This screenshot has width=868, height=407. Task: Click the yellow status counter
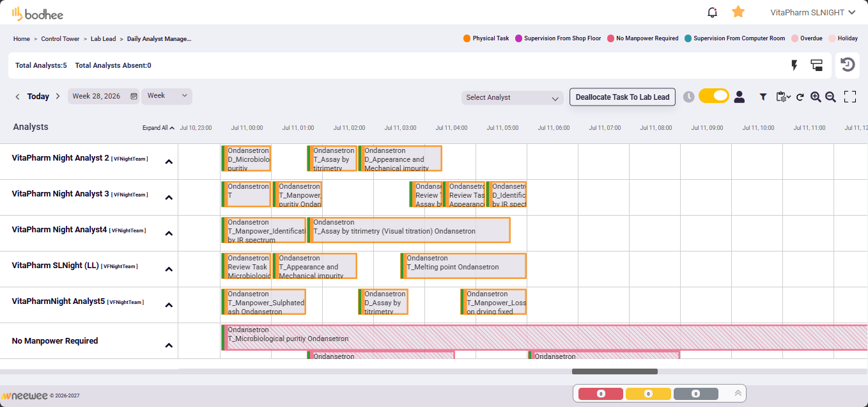pyautogui.click(x=648, y=394)
